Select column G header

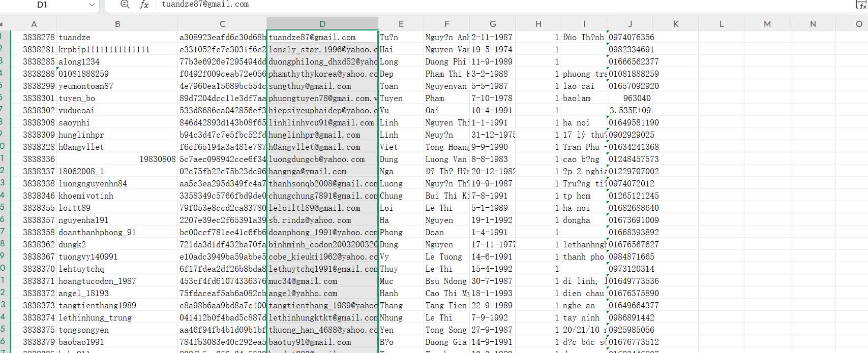(493, 24)
